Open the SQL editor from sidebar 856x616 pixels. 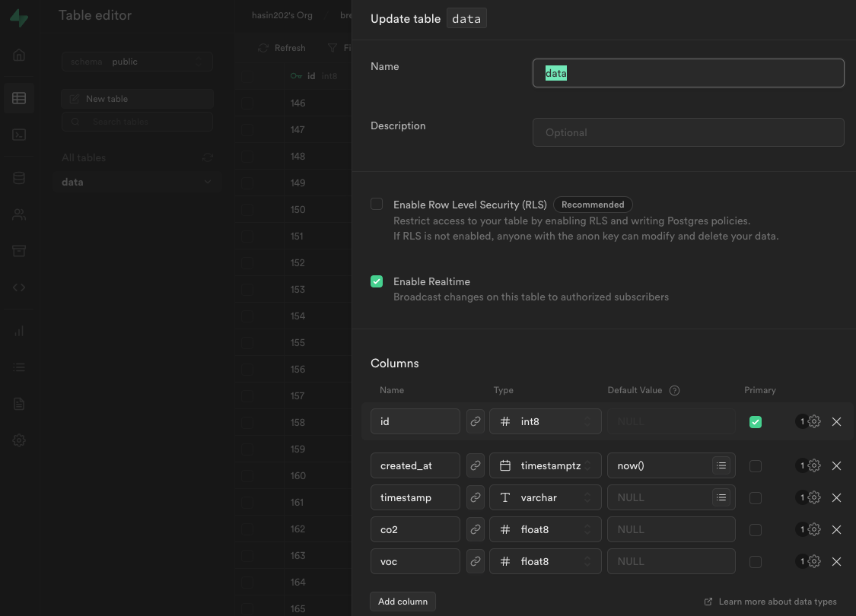(x=19, y=135)
